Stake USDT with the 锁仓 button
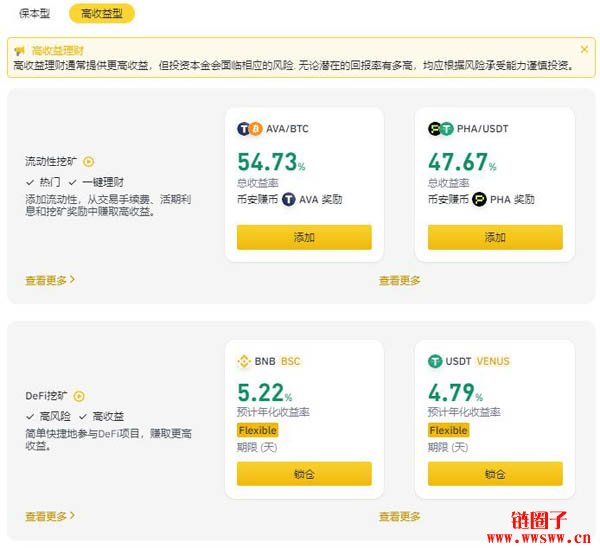600x548 pixels. (495, 474)
